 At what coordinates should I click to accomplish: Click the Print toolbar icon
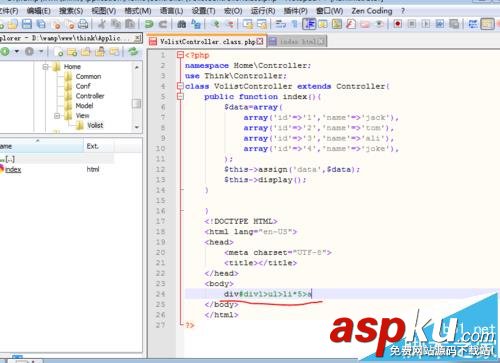click(x=83, y=24)
